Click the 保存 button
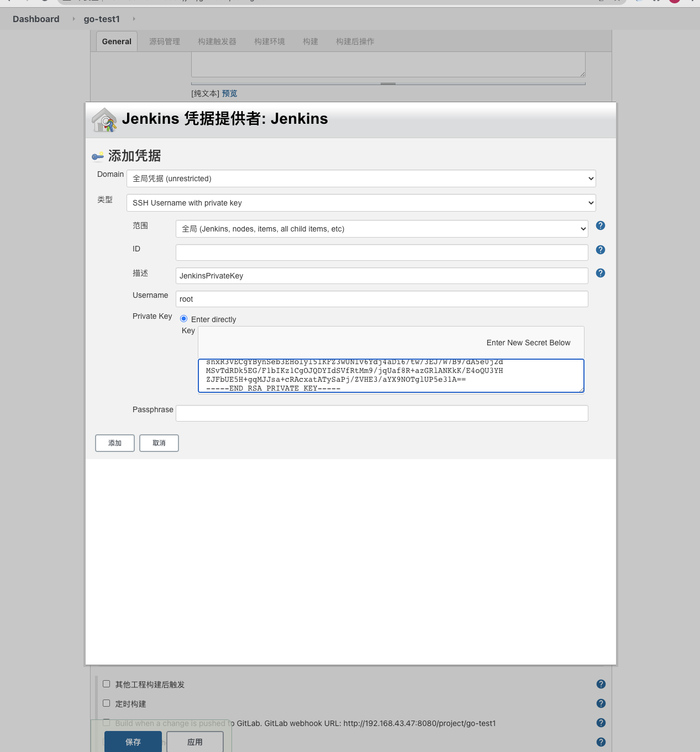 [x=133, y=742]
